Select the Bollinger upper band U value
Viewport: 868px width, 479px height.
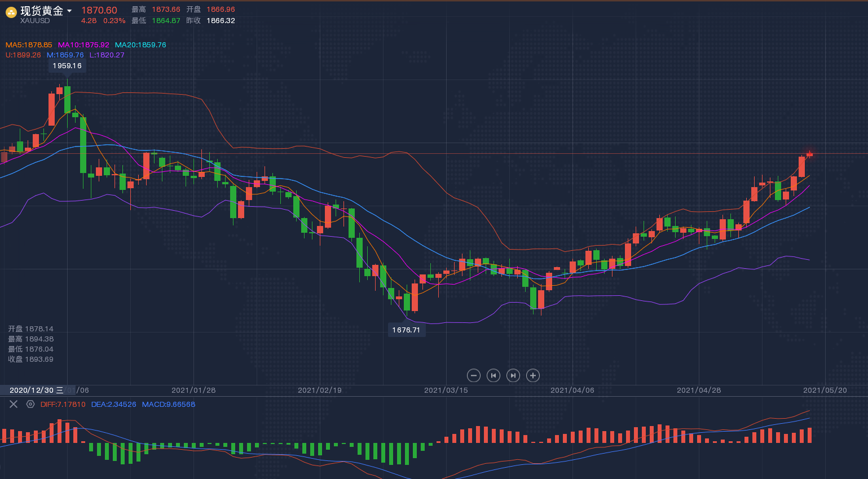tap(23, 55)
